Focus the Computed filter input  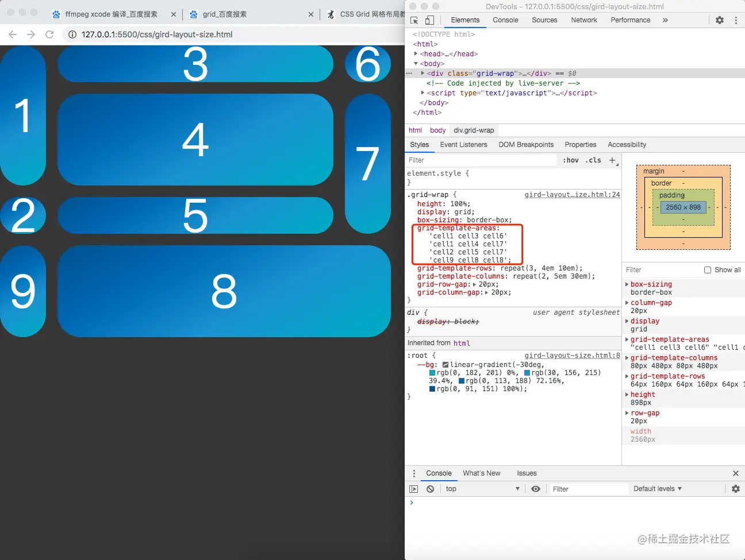click(661, 270)
